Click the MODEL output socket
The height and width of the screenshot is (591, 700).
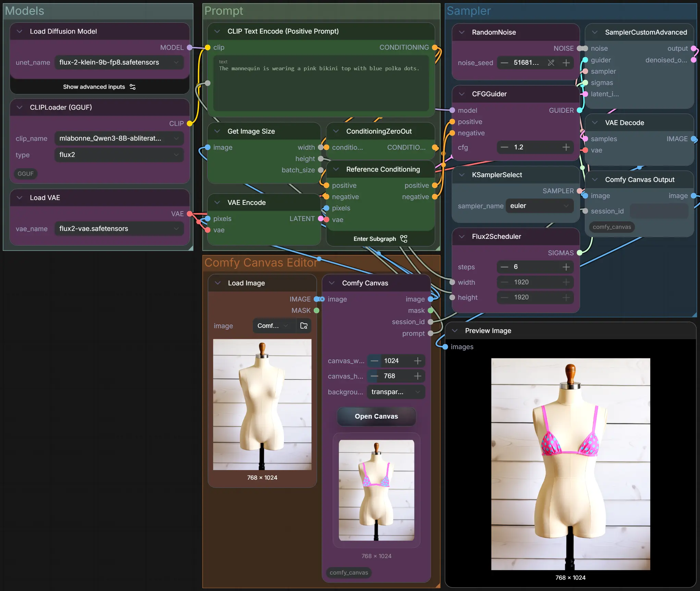coord(189,48)
